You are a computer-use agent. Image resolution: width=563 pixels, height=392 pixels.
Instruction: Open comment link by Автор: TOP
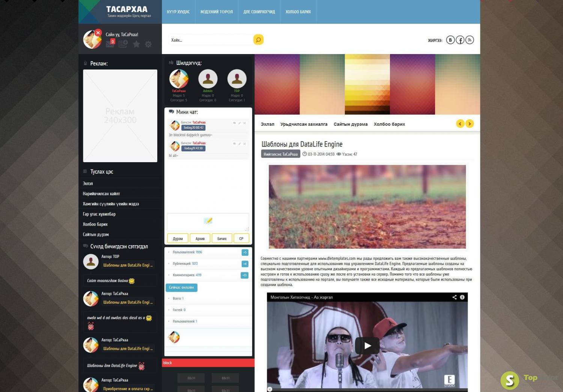(x=128, y=265)
